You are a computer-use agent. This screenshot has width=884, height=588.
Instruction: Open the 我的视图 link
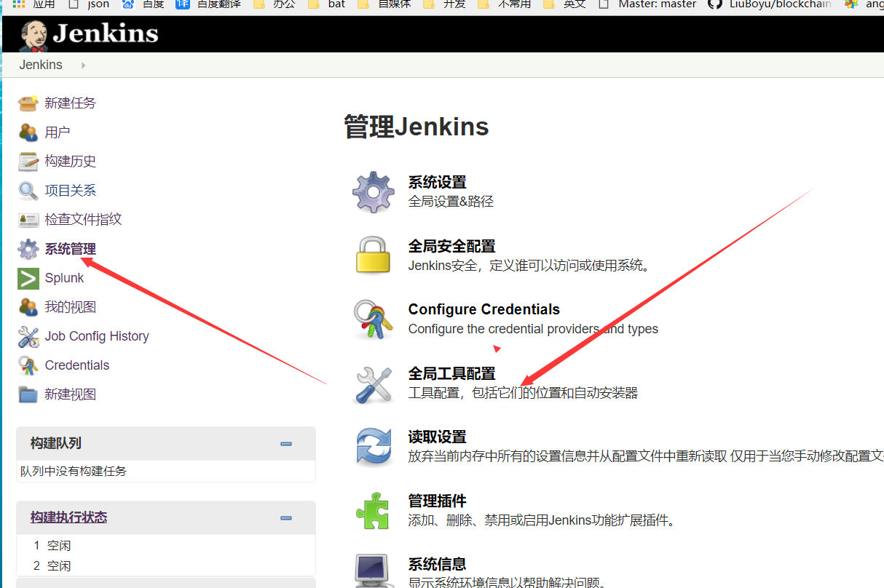click(x=70, y=307)
